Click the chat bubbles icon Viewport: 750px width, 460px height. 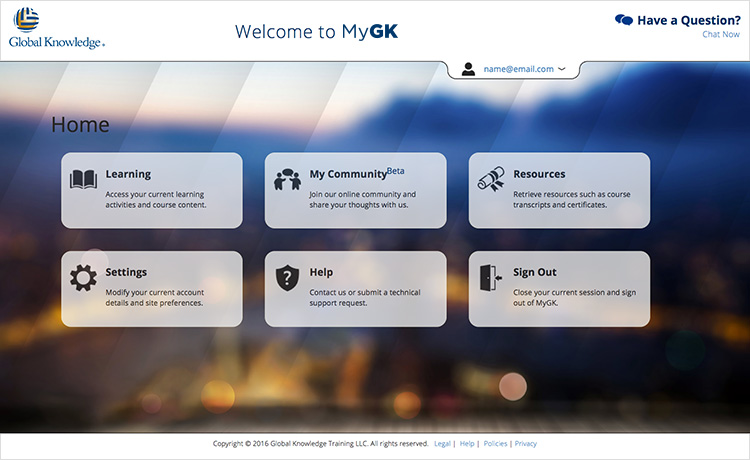(x=624, y=19)
